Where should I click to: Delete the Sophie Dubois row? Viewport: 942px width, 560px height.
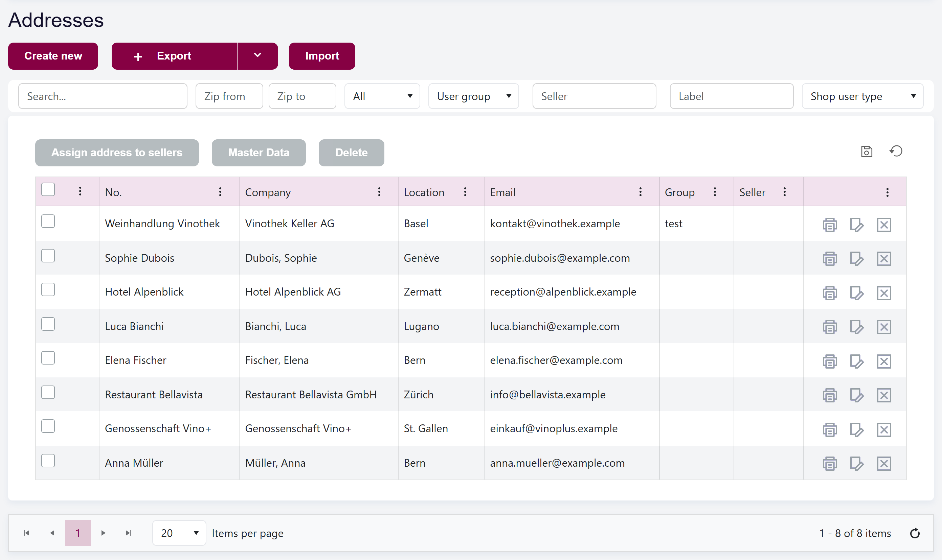[884, 259]
